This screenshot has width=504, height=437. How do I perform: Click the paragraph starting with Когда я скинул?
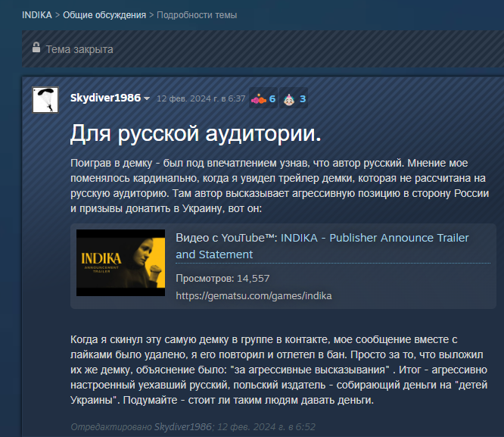tap(279, 370)
